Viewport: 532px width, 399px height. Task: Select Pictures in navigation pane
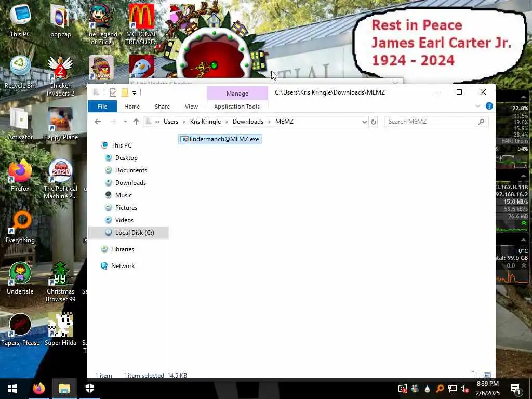coord(126,208)
